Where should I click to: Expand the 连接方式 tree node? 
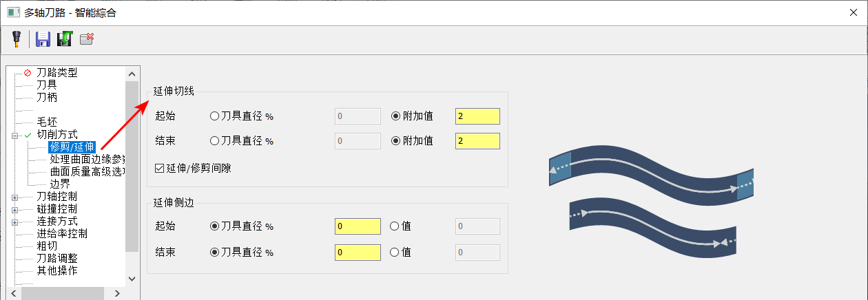tap(15, 221)
